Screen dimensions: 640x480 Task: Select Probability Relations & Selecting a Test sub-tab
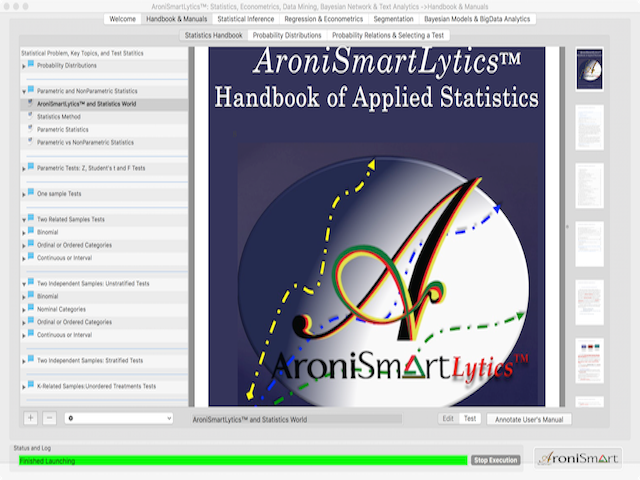click(388, 36)
